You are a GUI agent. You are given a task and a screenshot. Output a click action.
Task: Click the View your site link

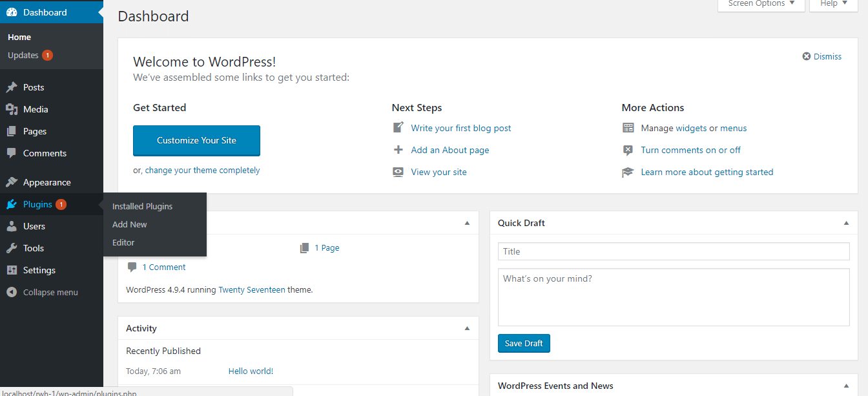pyautogui.click(x=439, y=172)
